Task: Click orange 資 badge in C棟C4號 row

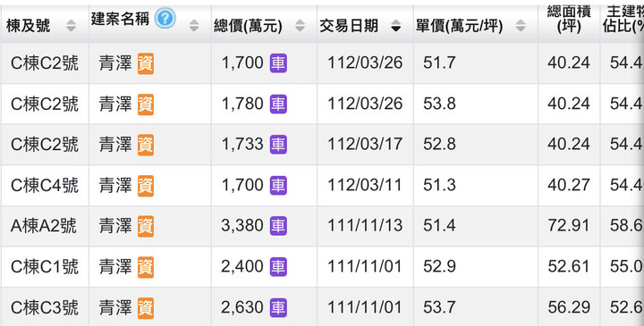Action: (x=146, y=186)
